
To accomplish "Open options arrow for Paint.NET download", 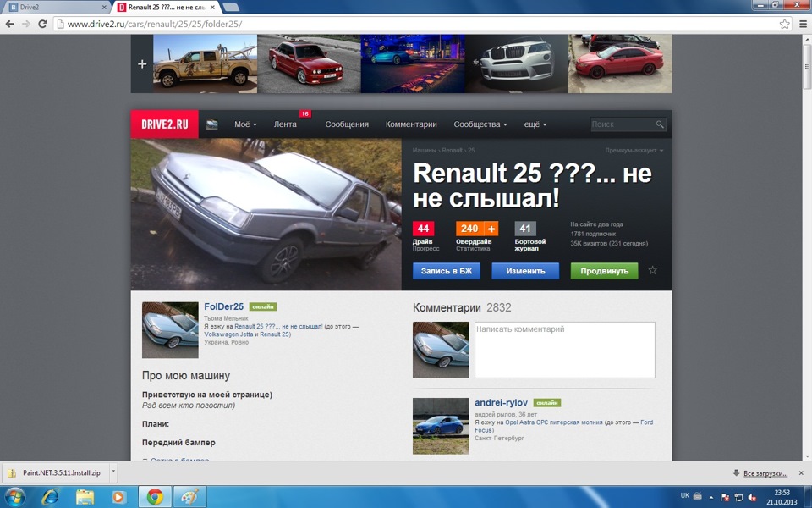I will point(113,472).
